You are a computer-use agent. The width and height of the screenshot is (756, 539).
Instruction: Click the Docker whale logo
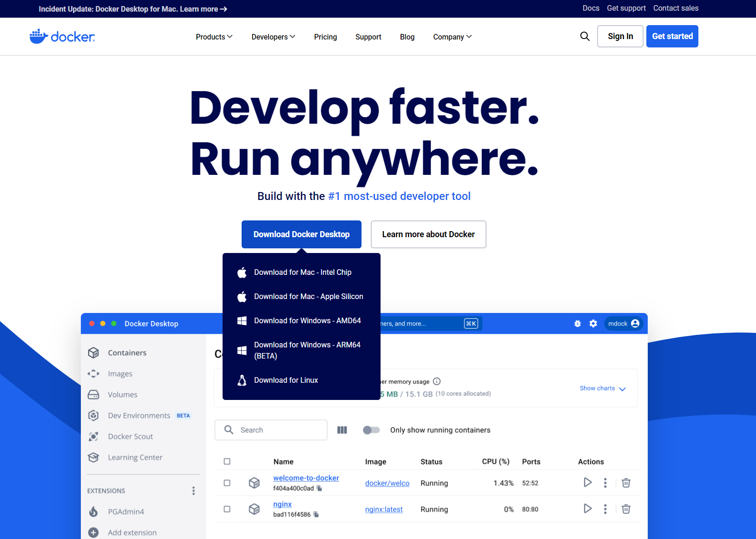tap(62, 36)
